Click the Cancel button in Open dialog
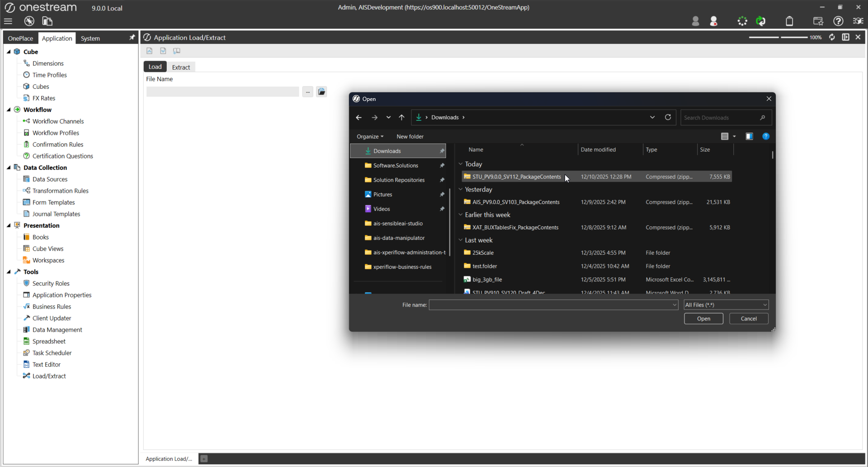868x467 pixels. coord(749,319)
